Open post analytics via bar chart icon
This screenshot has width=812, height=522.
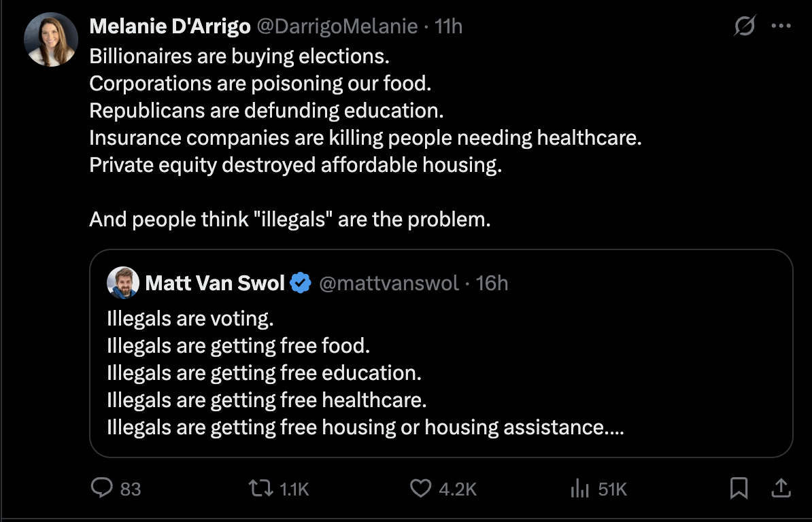coord(579,488)
